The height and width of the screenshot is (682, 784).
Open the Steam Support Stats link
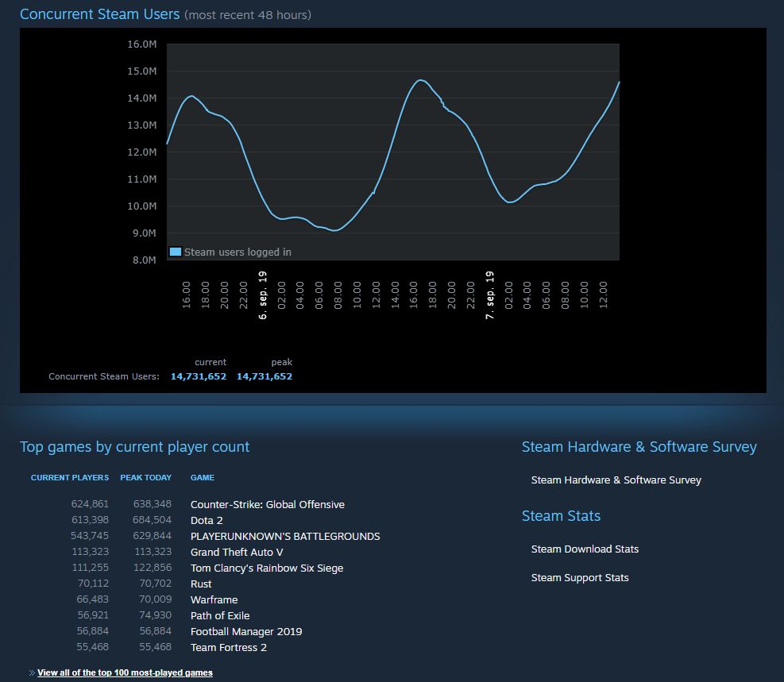[x=580, y=577]
